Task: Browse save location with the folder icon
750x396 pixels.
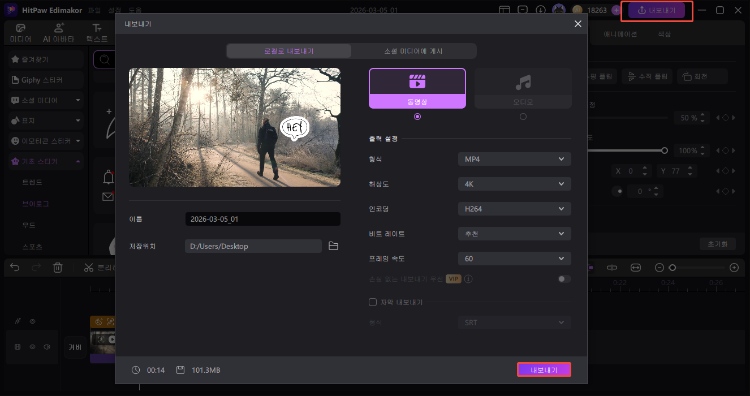Action: [x=333, y=246]
